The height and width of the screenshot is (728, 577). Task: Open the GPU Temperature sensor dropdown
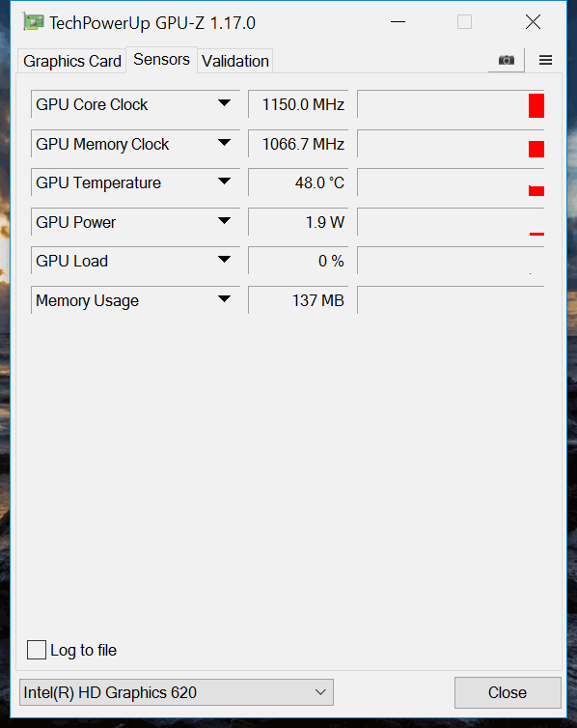click(x=224, y=182)
